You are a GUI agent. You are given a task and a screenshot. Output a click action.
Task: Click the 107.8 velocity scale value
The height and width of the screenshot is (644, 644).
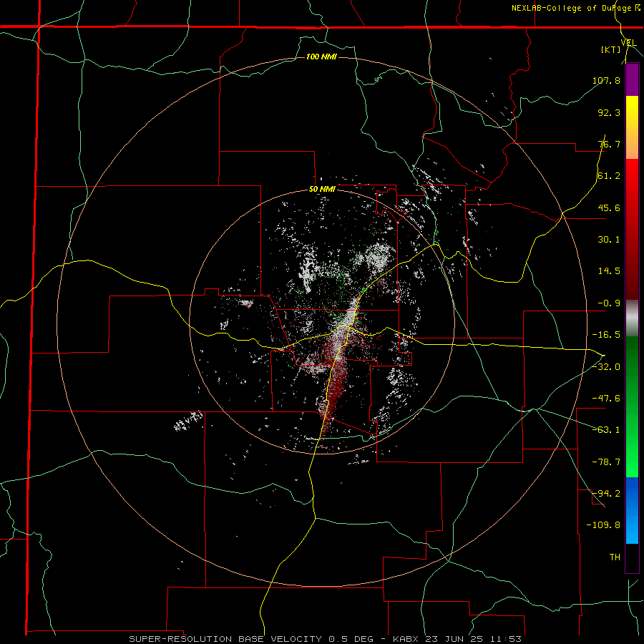[606, 80]
